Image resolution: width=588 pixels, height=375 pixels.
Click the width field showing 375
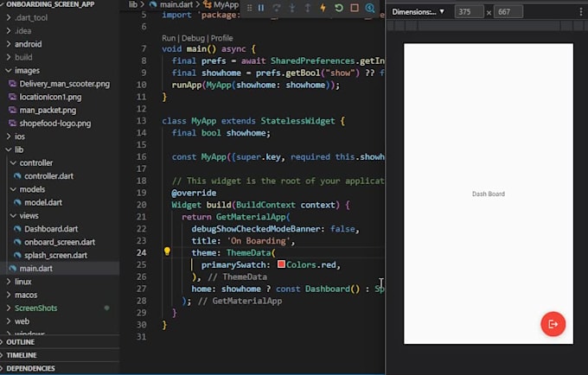(470, 12)
